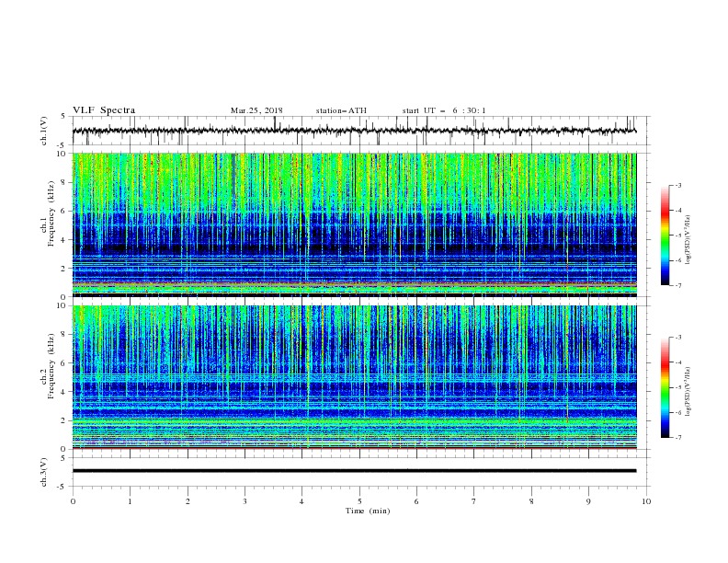Click the "-3" tick on ch.2 color bar
This screenshot has width=728, height=563.
[x=677, y=338]
